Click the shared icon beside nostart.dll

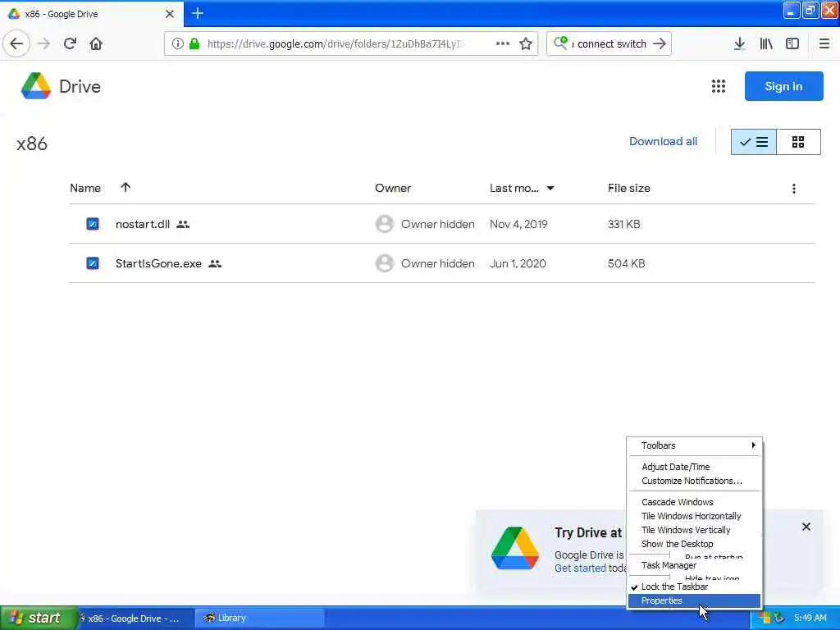[183, 225]
